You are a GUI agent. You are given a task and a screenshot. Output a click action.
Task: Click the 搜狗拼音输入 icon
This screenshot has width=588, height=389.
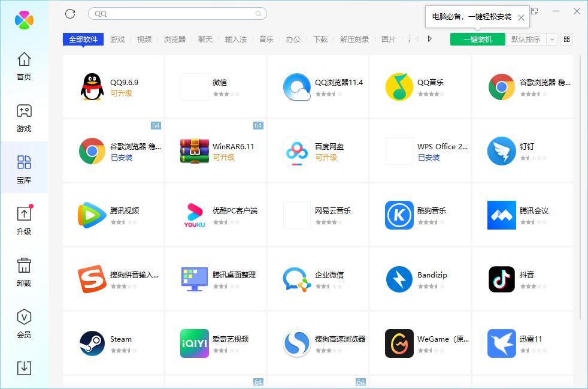(x=92, y=279)
